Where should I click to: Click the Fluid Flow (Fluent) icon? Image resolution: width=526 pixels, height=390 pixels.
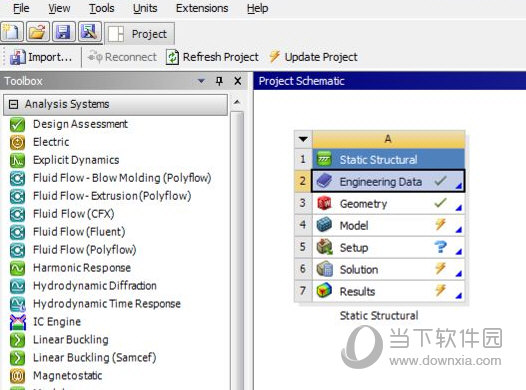pos(17,232)
